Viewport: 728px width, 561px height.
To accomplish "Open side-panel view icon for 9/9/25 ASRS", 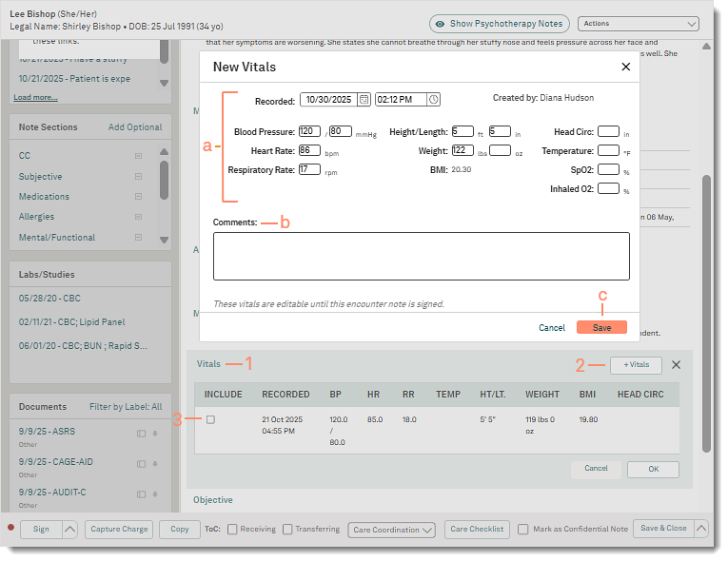I will (x=141, y=434).
